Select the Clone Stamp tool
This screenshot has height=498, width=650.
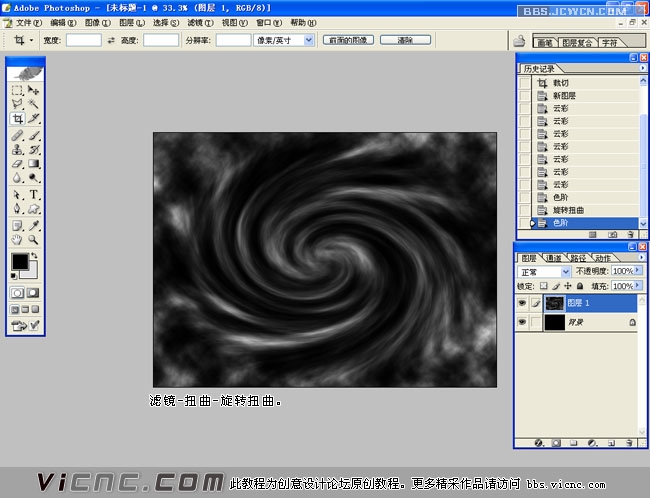[17, 150]
